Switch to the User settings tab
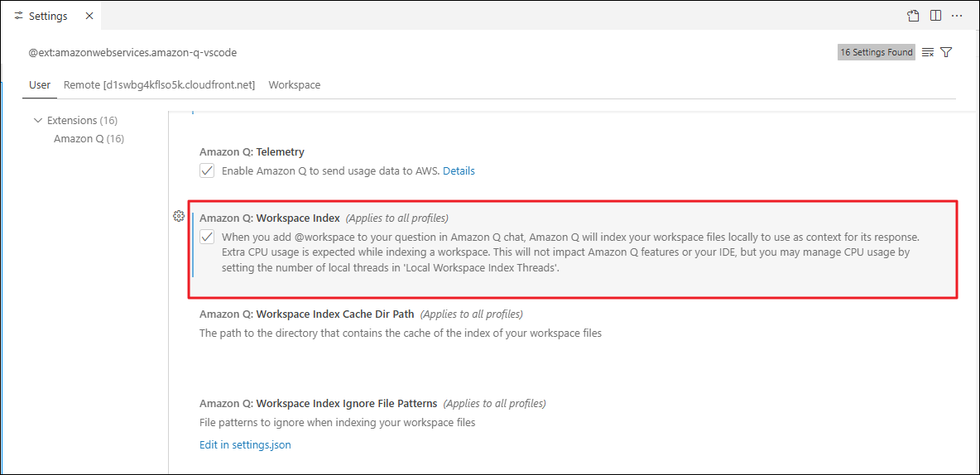This screenshot has width=980, height=475. [x=40, y=85]
